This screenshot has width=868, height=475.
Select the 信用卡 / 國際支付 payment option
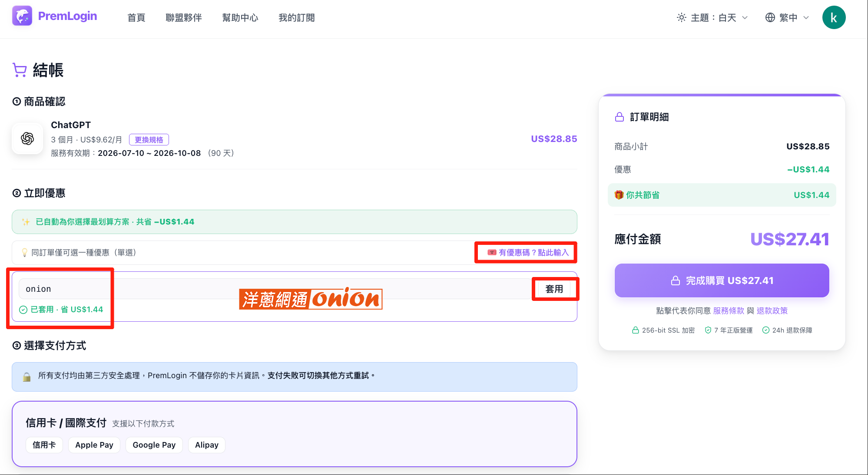pos(295,434)
